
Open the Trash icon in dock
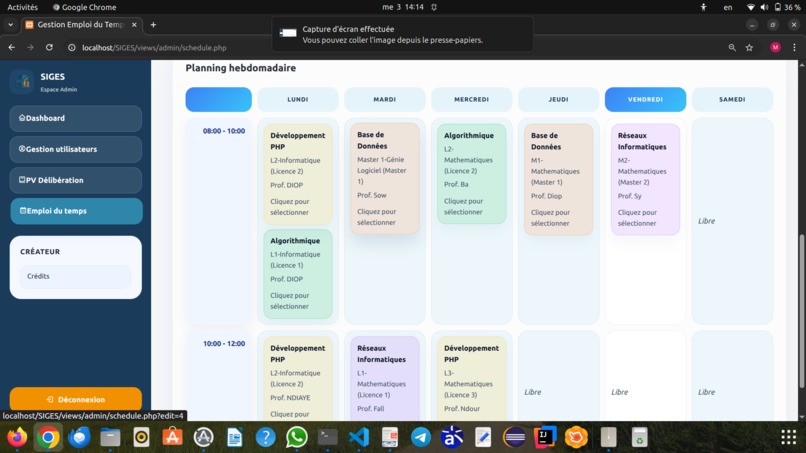point(639,438)
